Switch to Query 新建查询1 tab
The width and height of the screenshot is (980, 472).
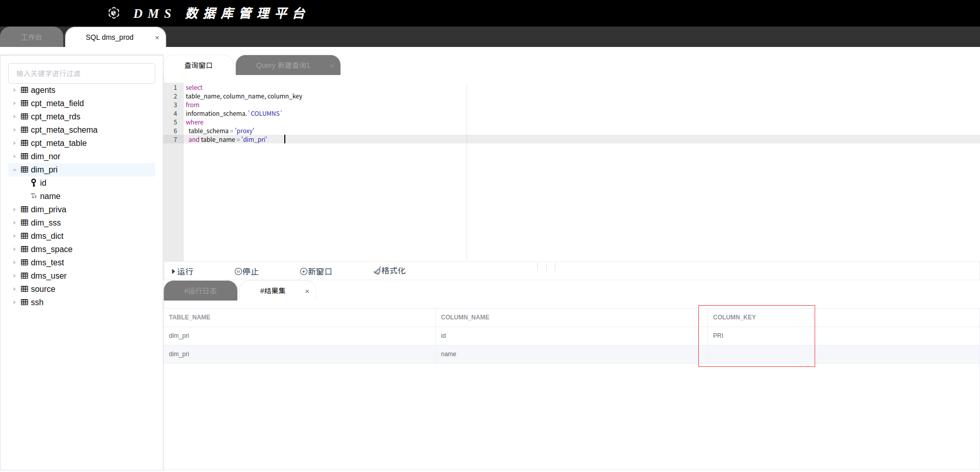(288, 65)
